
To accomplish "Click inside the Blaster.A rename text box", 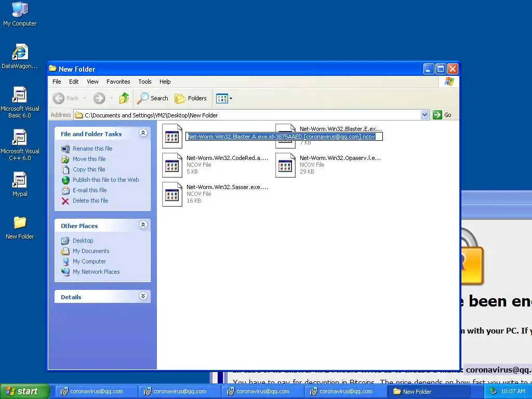I will [284, 137].
